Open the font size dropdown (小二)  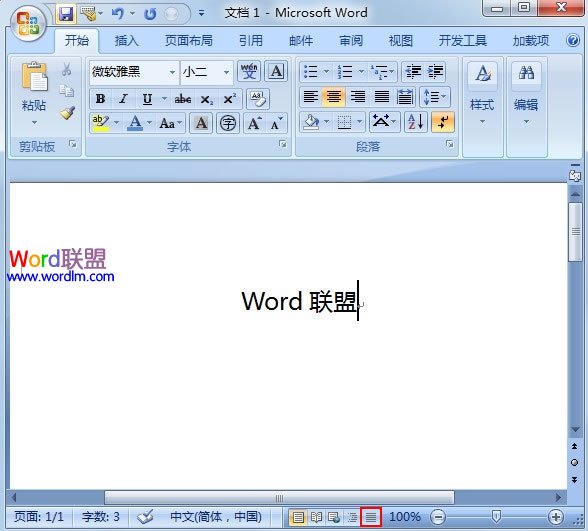coord(226,72)
